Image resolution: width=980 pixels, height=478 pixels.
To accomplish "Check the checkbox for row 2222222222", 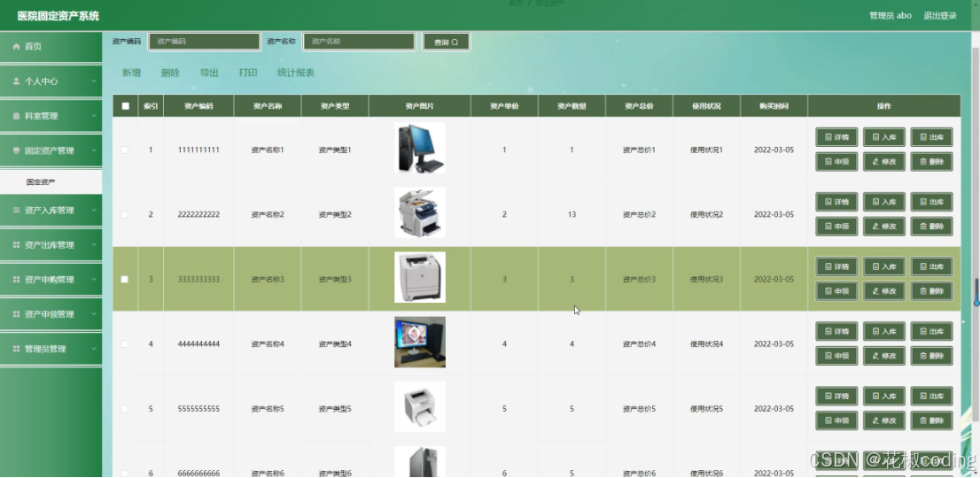I will coord(124,215).
